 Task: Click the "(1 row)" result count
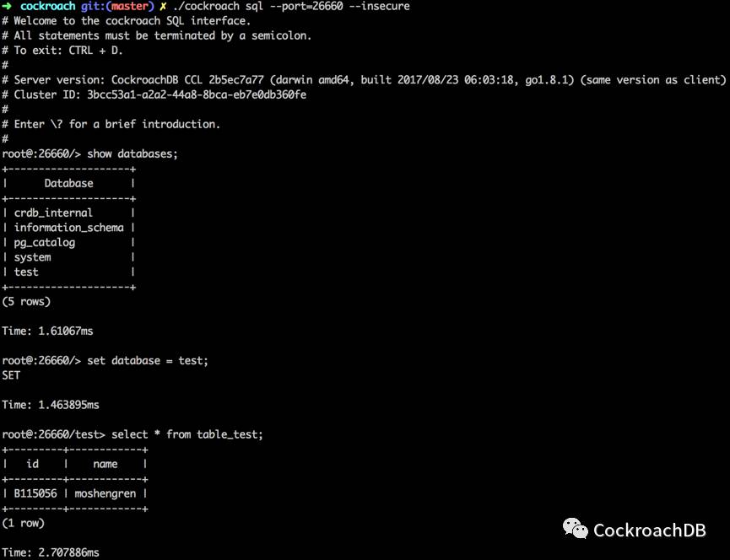(24, 523)
